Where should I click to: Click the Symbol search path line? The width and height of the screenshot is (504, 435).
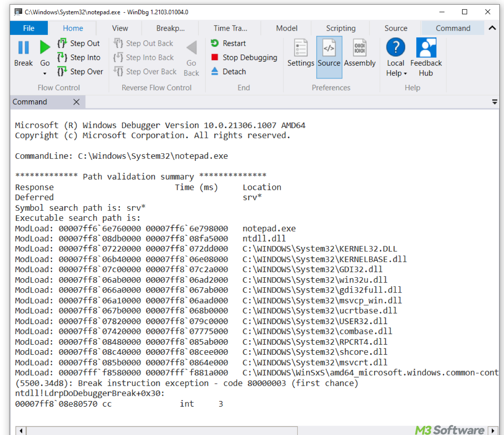click(80, 208)
